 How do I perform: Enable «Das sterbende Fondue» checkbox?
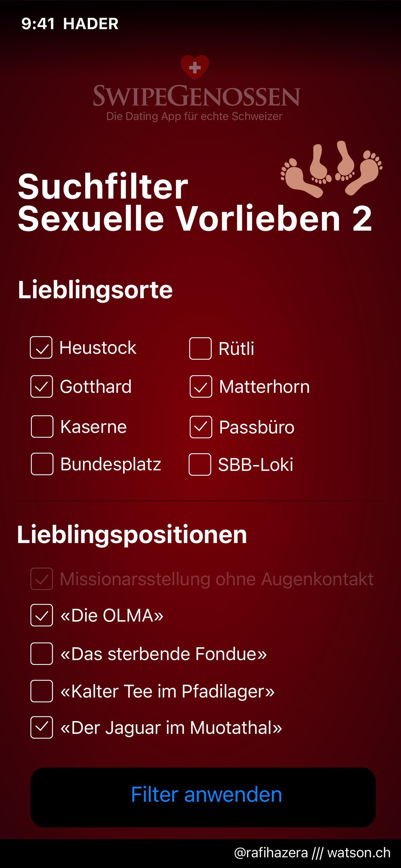pyautogui.click(x=42, y=654)
